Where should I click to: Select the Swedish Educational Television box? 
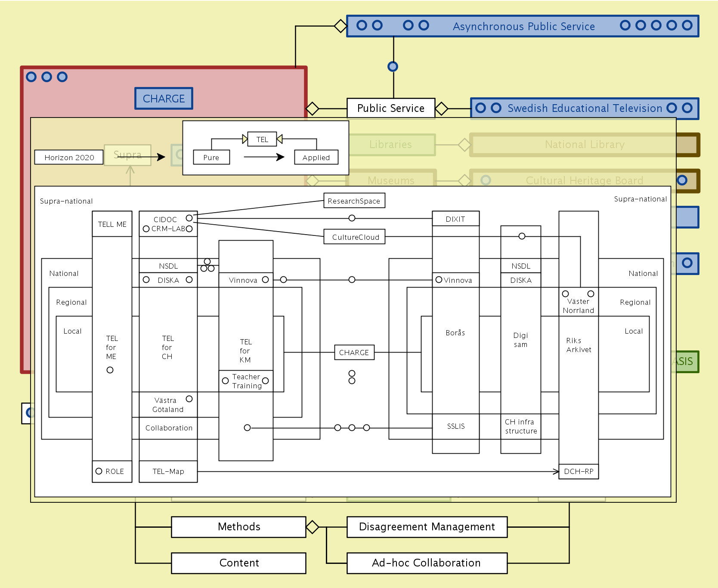584,108
